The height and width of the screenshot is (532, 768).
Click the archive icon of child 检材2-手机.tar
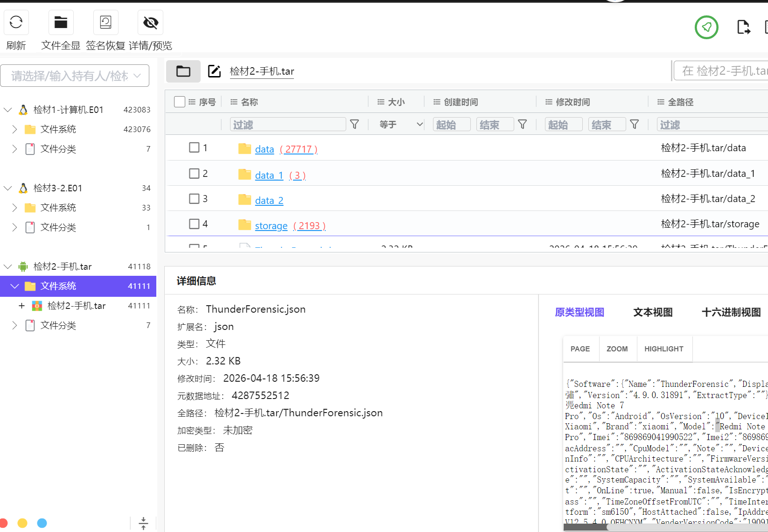click(x=37, y=306)
